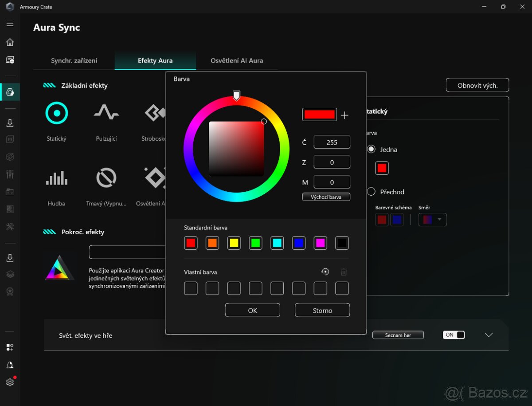Expand the Svět. efekty ve hře section

[489, 335]
